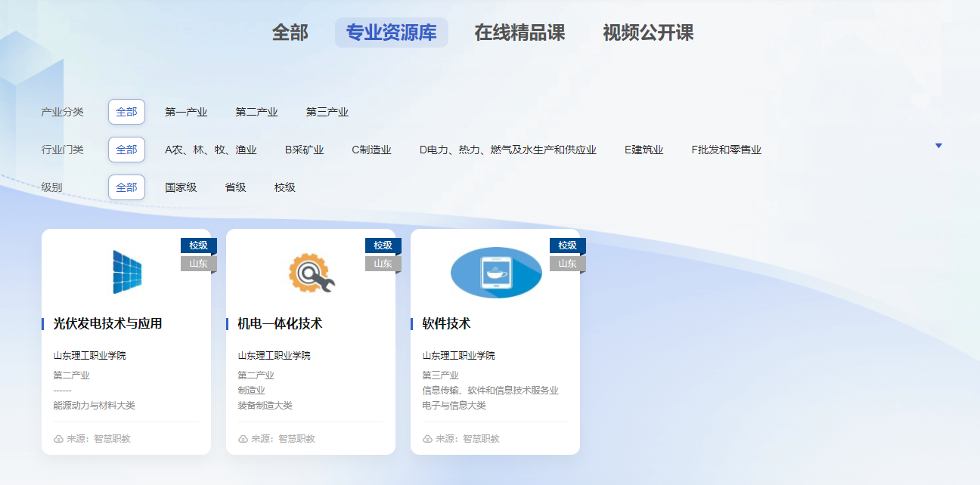
Task: Open the tablet icon for 软件技术
Action: (496, 273)
